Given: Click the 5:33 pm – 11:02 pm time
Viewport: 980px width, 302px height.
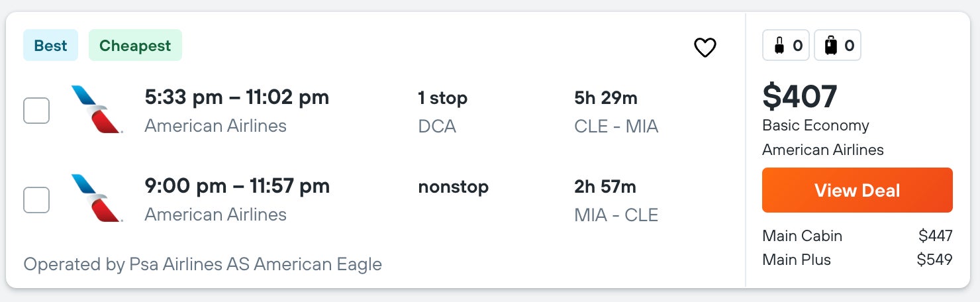Looking at the screenshot, I should (x=236, y=98).
